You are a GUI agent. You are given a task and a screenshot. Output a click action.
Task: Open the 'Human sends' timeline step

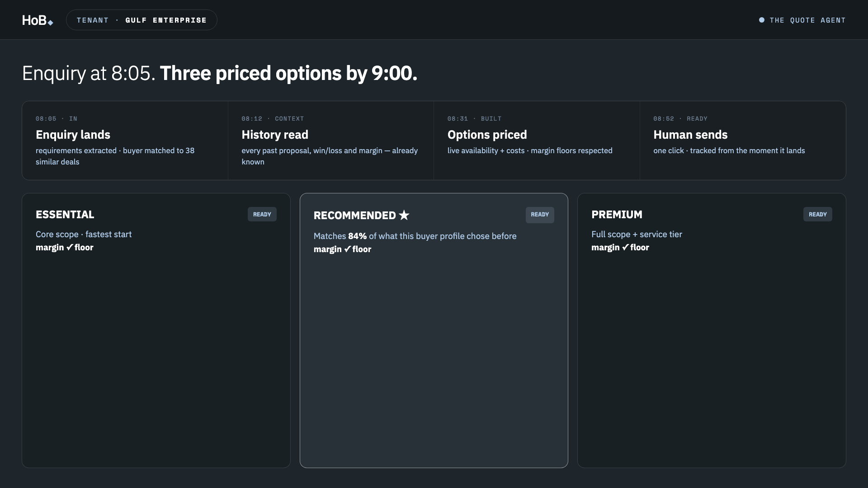click(743, 141)
